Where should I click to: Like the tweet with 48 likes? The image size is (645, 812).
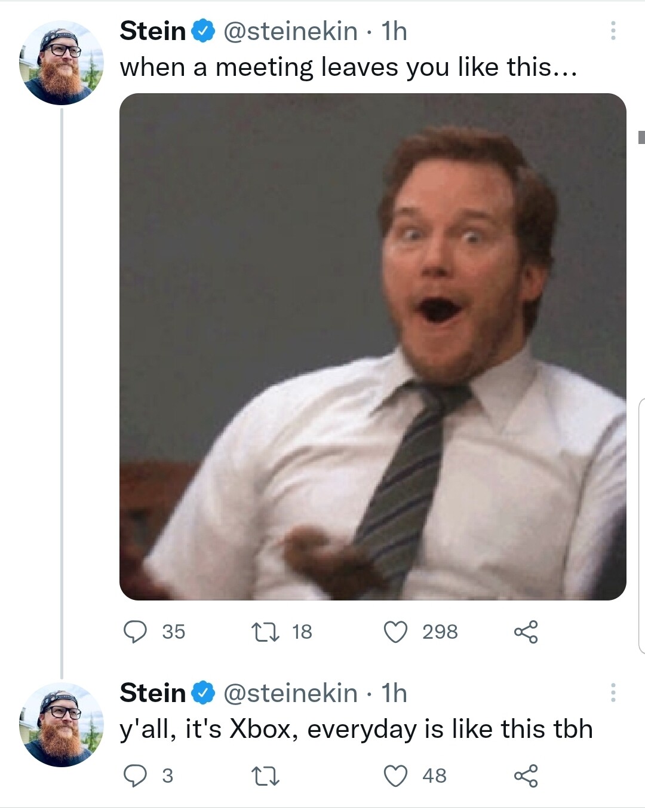(395, 776)
